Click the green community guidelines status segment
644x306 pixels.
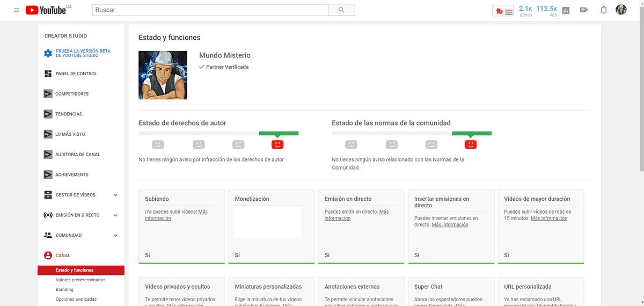472,133
